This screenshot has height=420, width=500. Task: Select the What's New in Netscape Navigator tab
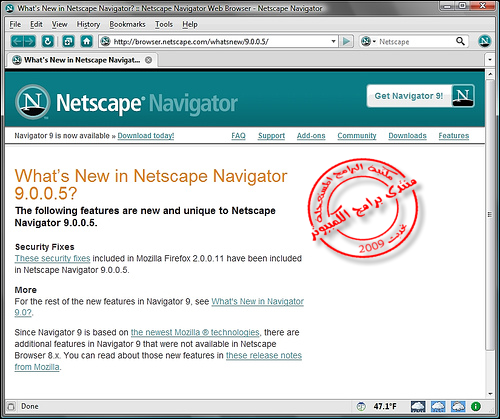pyautogui.click(x=82, y=60)
